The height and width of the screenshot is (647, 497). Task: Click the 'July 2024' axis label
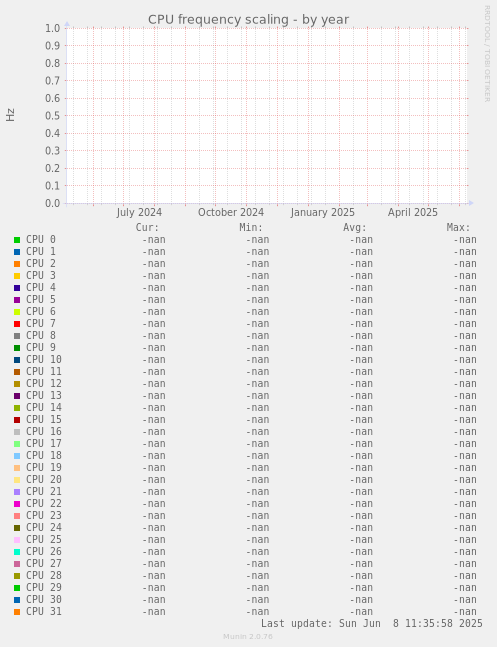[x=139, y=213]
